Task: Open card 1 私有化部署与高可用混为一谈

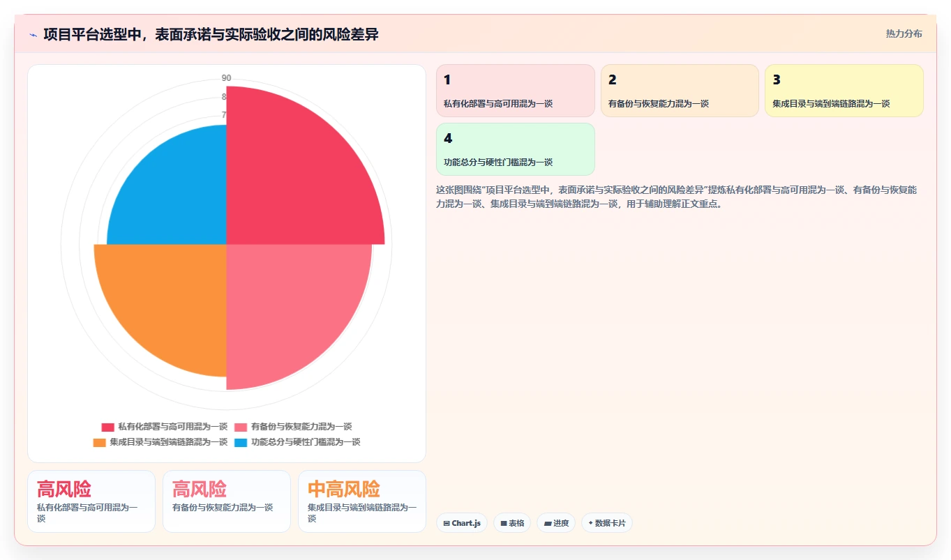Action: pos(516,91)
